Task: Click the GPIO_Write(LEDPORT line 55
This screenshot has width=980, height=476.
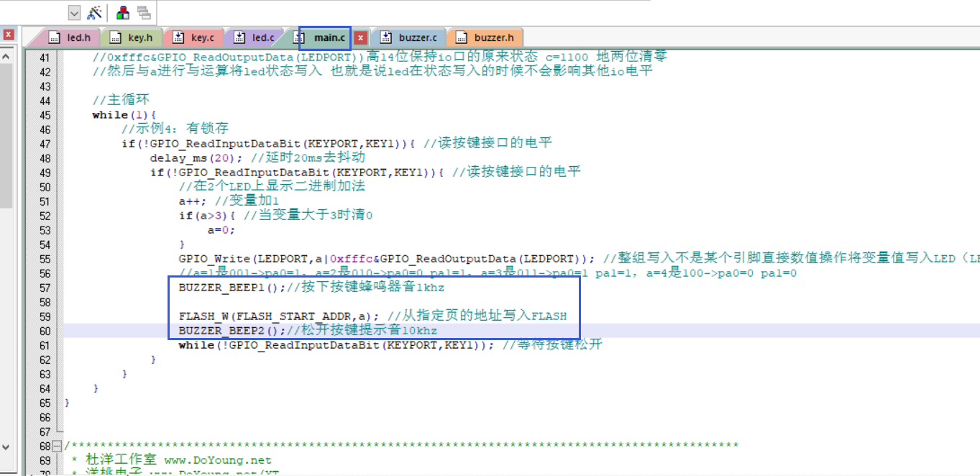Action: pyautogui.click(x=387, y=259)
